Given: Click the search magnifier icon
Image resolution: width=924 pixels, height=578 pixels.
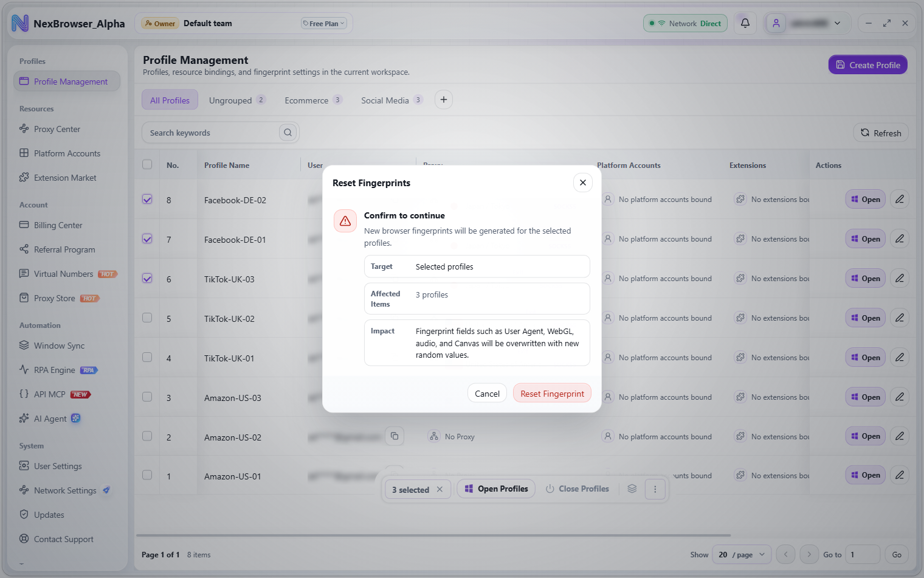Looking at the screenshot, I should tap(288, 133).
